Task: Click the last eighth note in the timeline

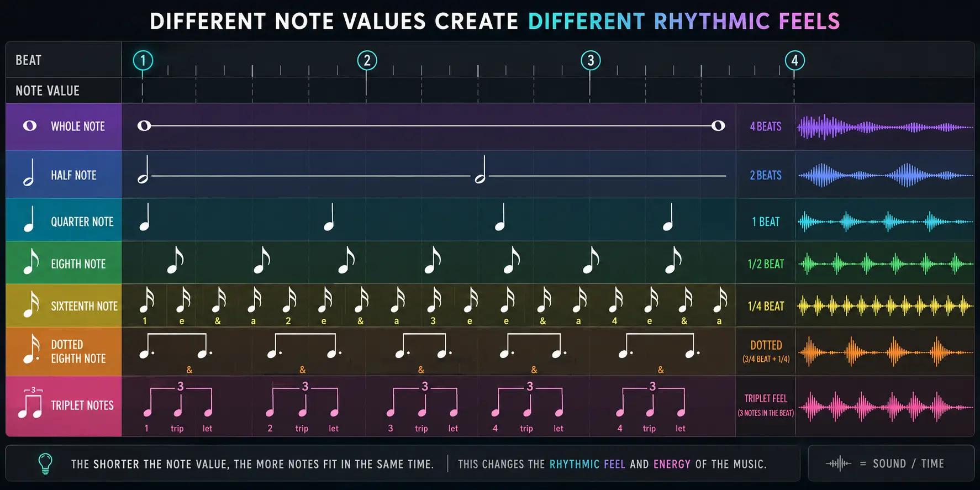Action: coord(673,260)
